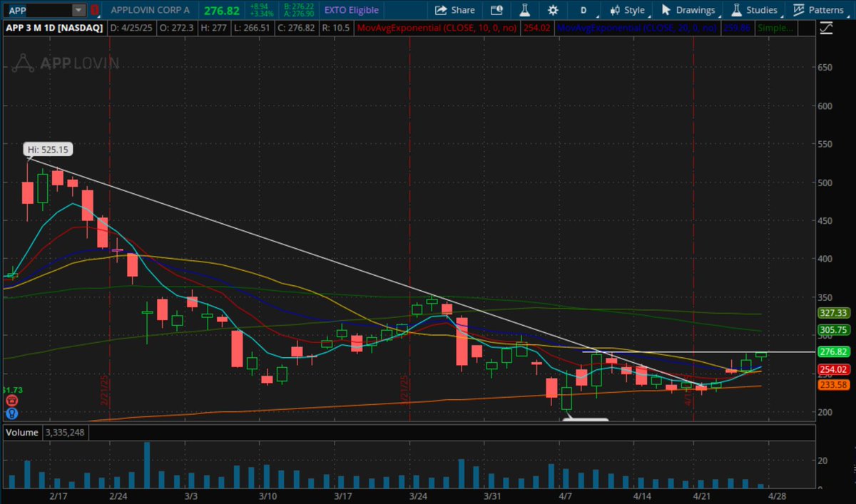The width and height of the screenshot is (856, 504).
Task: Click the bid/ask B: 276.22 readout
Action: point(297,7)
